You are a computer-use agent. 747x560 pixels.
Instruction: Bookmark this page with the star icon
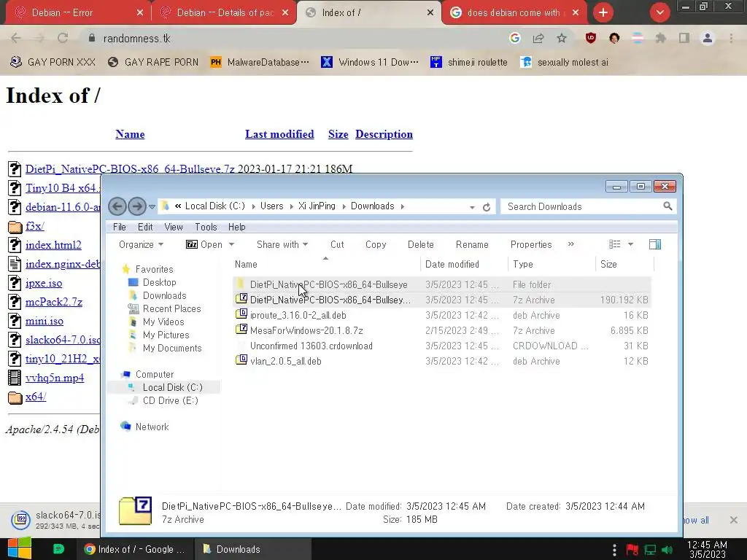[562, 38]
